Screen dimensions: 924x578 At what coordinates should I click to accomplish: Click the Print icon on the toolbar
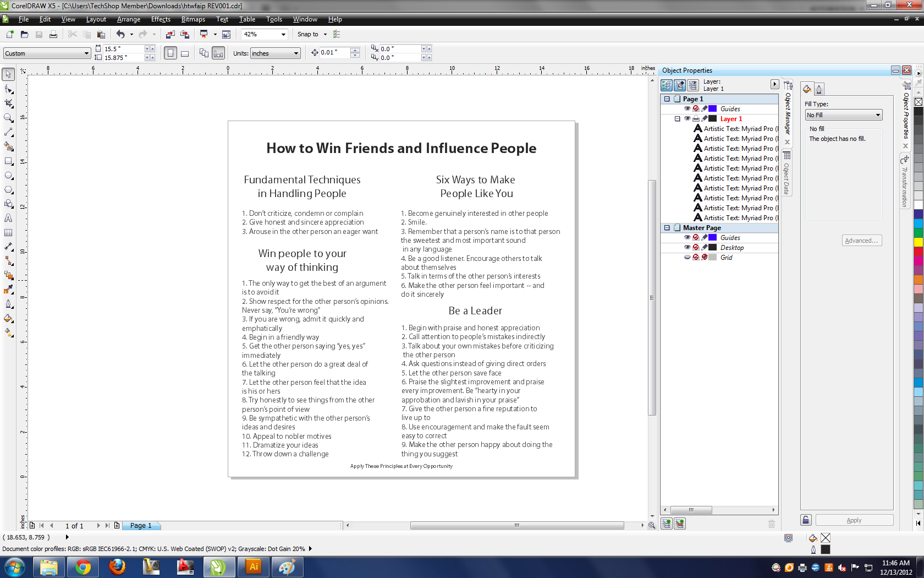click(x=53, y=34)
